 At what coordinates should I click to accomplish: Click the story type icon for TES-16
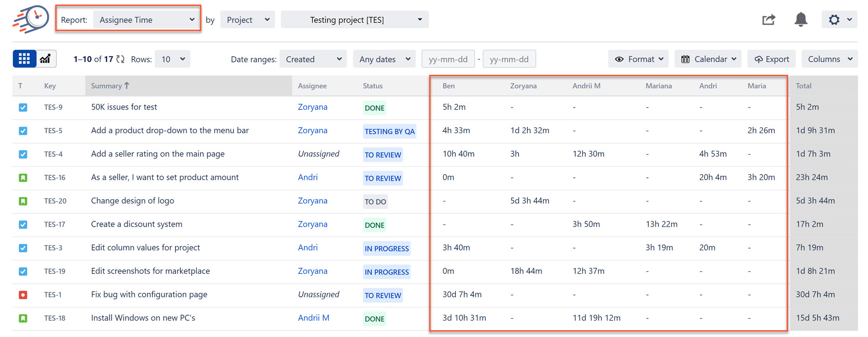click(x=23, y=178)
